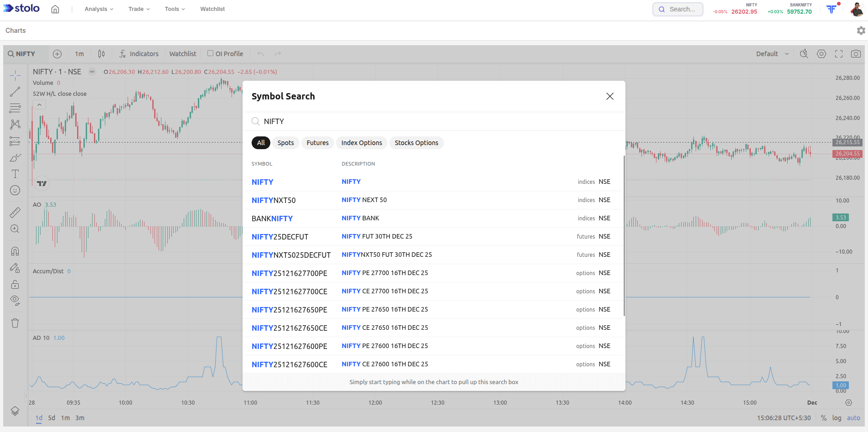Toggle log scale on price axis
Viewport: 868px width, 432px height.
[837, 418]
